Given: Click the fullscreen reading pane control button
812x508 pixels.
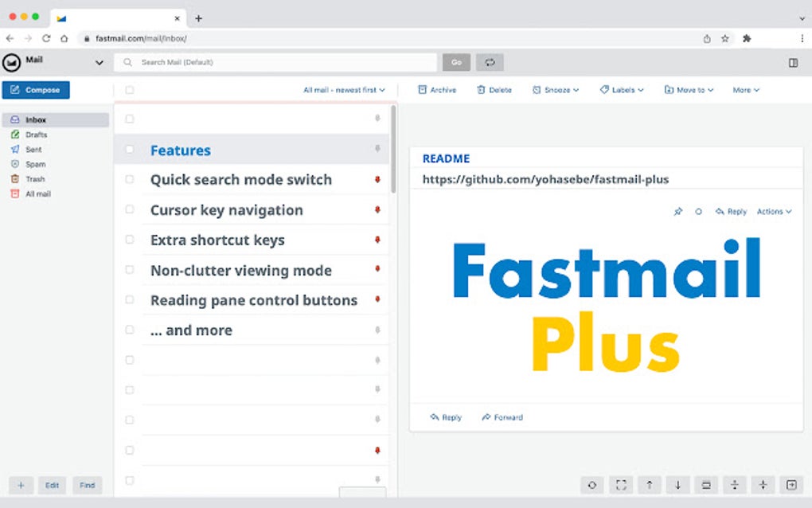Looking at the screenshot, I should pos(621,485).
